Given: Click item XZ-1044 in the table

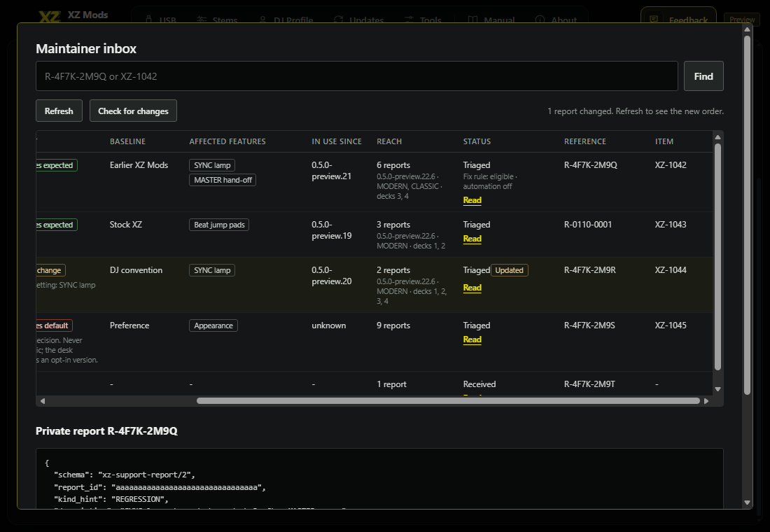Looking at the screenshot, I should click(671, 270).
